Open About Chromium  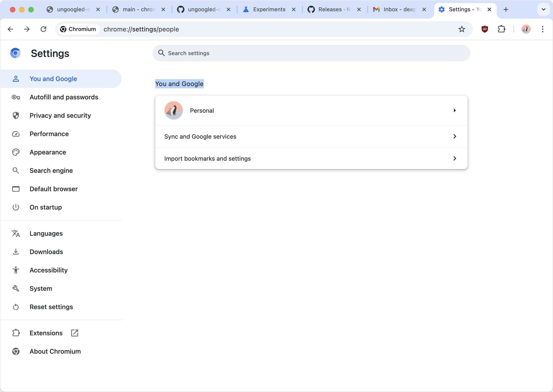coord(55,351)
